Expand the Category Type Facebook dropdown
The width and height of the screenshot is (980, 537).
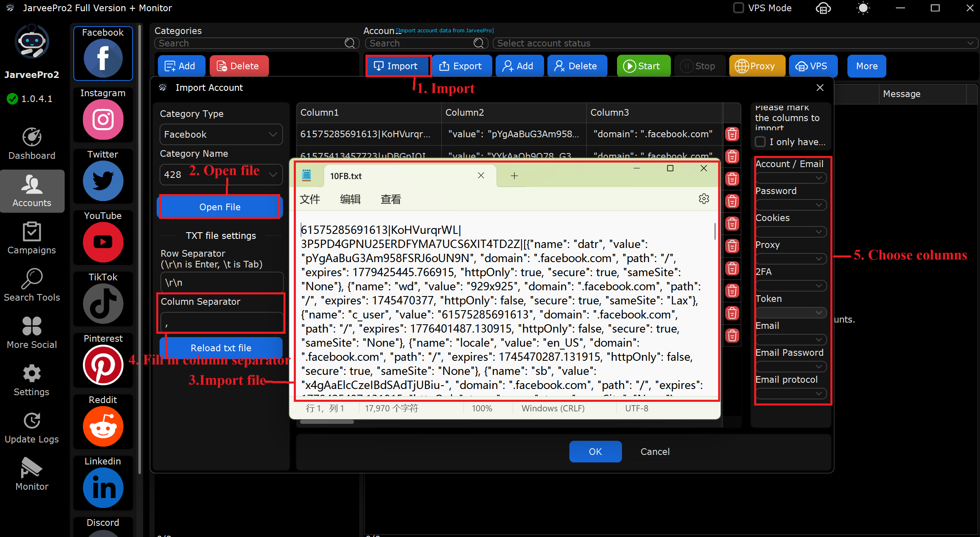coord(221,134)
